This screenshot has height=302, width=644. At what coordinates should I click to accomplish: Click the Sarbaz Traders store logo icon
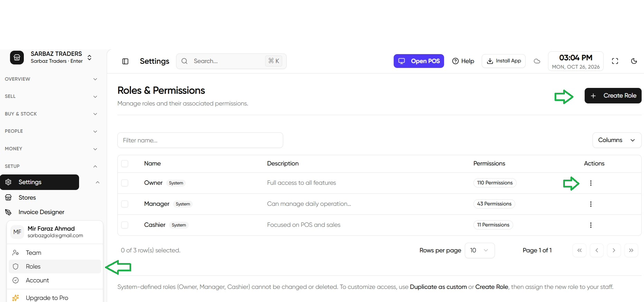click(17, 58)
